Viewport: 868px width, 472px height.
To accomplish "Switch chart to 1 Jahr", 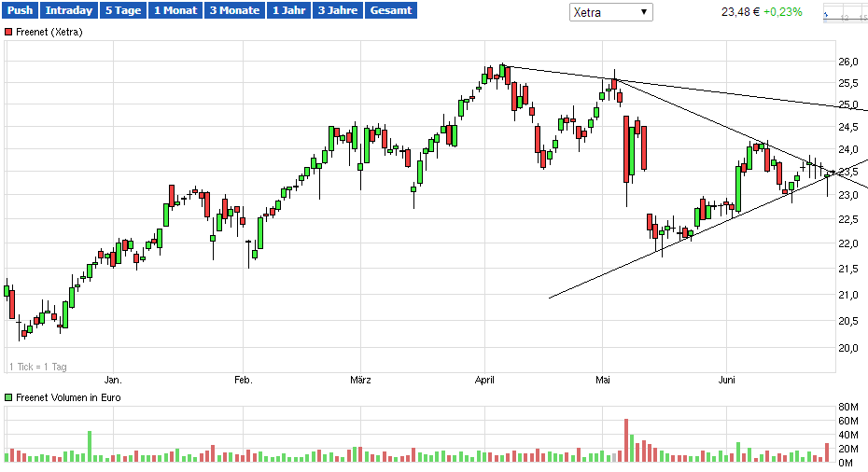I will (289, 11).
